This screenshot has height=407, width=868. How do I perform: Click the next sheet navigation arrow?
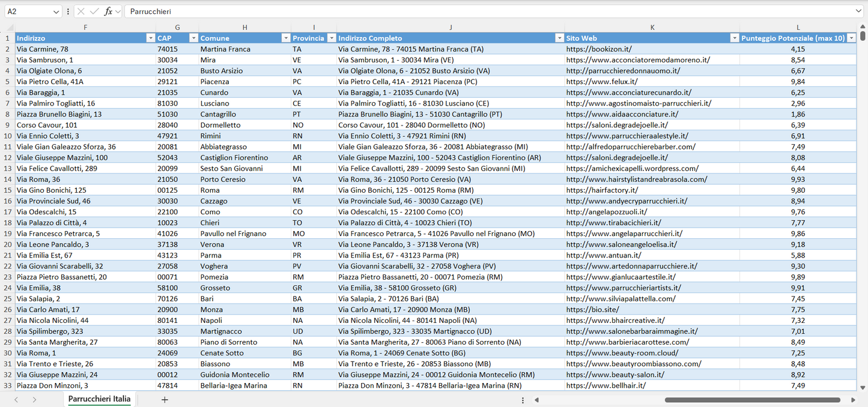(x=34, y=399)
